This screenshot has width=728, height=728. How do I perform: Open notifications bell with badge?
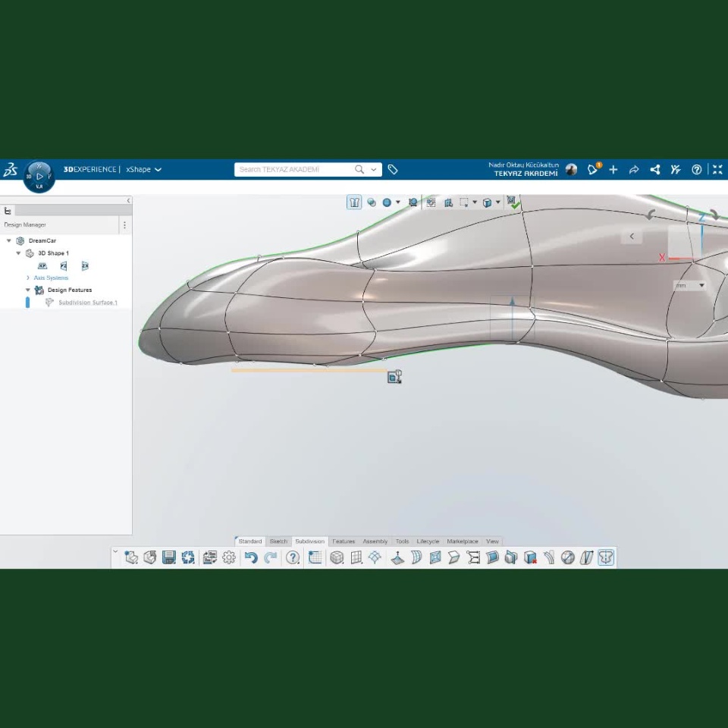(593, 169)
